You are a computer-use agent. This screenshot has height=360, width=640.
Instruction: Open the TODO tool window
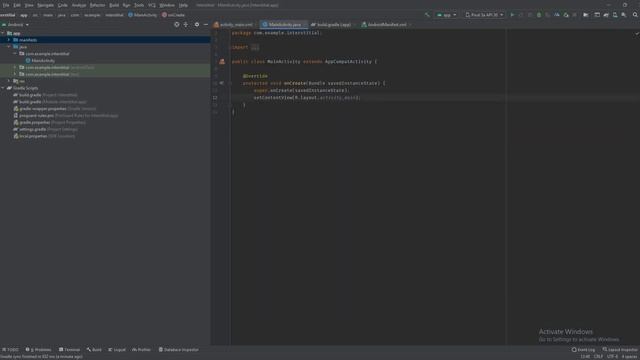tap(11, 350)
